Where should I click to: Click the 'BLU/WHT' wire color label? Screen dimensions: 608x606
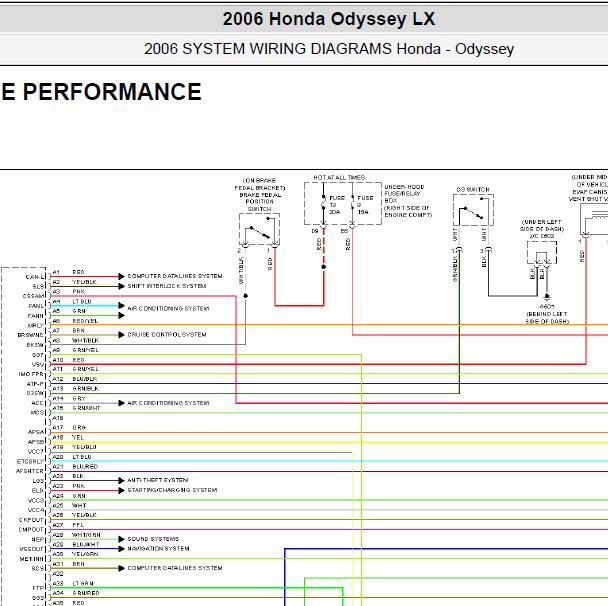86,545
